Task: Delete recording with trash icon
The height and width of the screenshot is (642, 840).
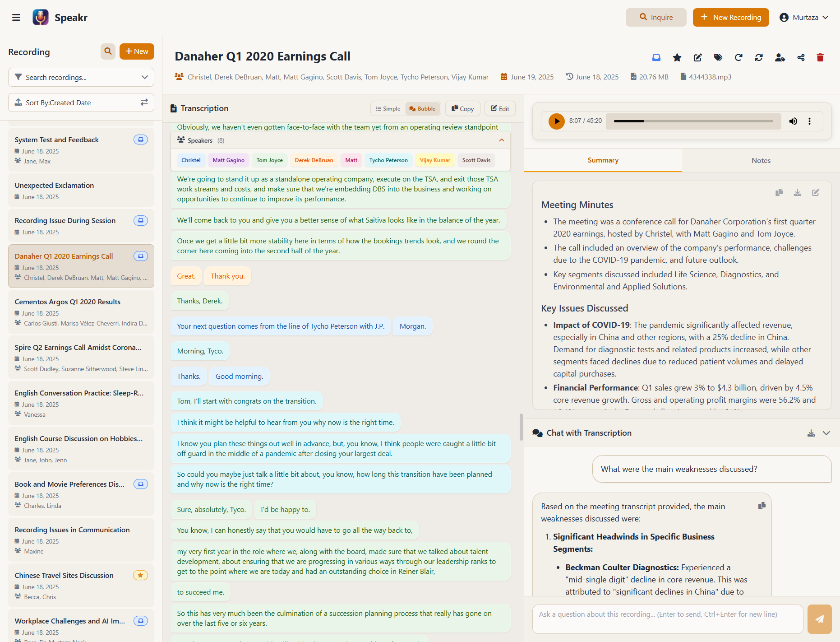Action: [x=820, y=57]
